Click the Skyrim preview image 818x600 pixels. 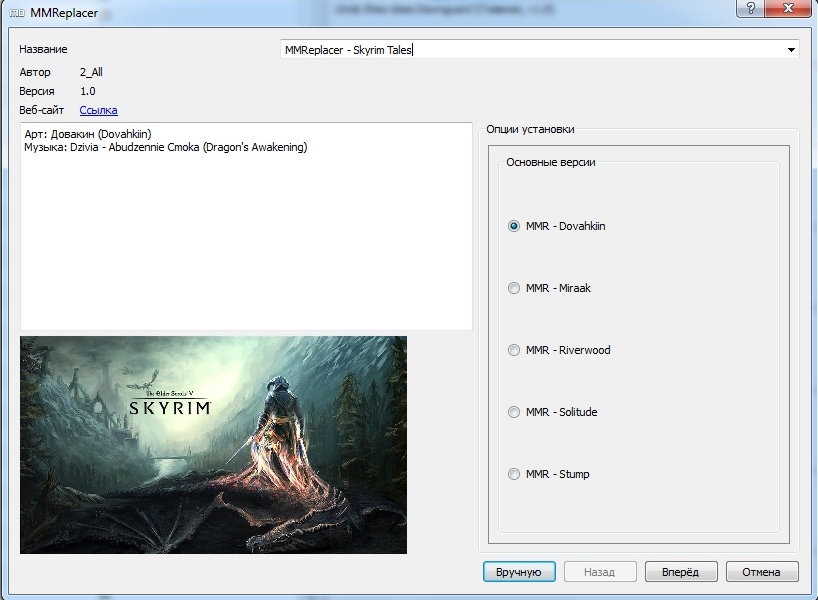point(213,445)
